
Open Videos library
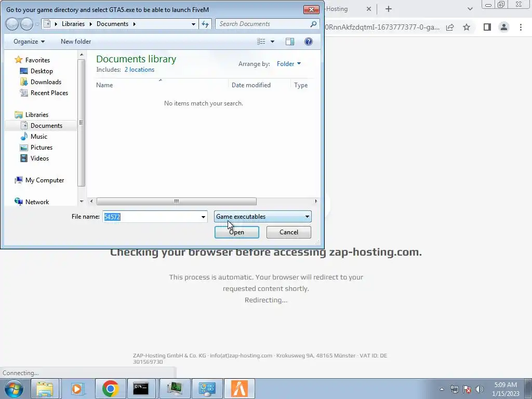pyautogui.click(x=39, y=158)
